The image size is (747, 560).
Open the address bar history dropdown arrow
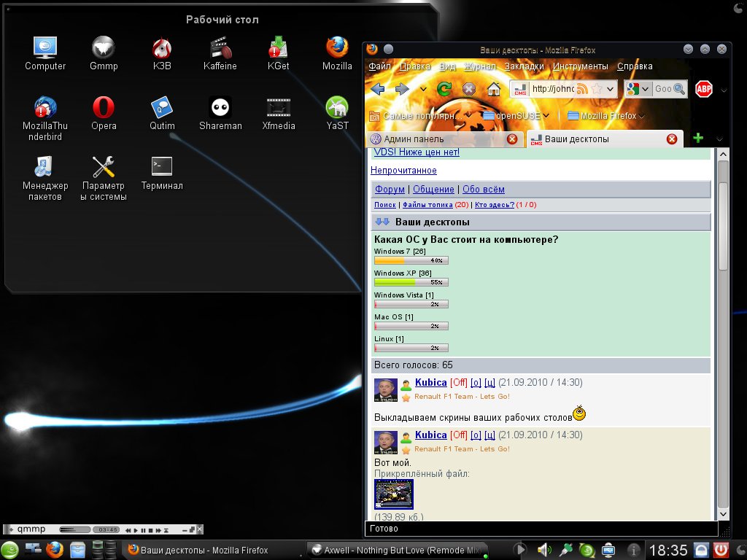[x=611, y=89]
